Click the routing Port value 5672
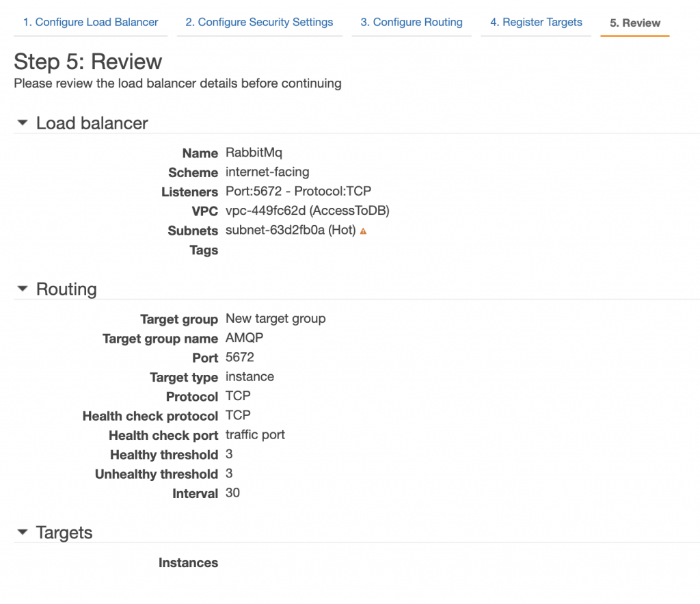This screenshot has height=604, width=700. coord(240,357)
